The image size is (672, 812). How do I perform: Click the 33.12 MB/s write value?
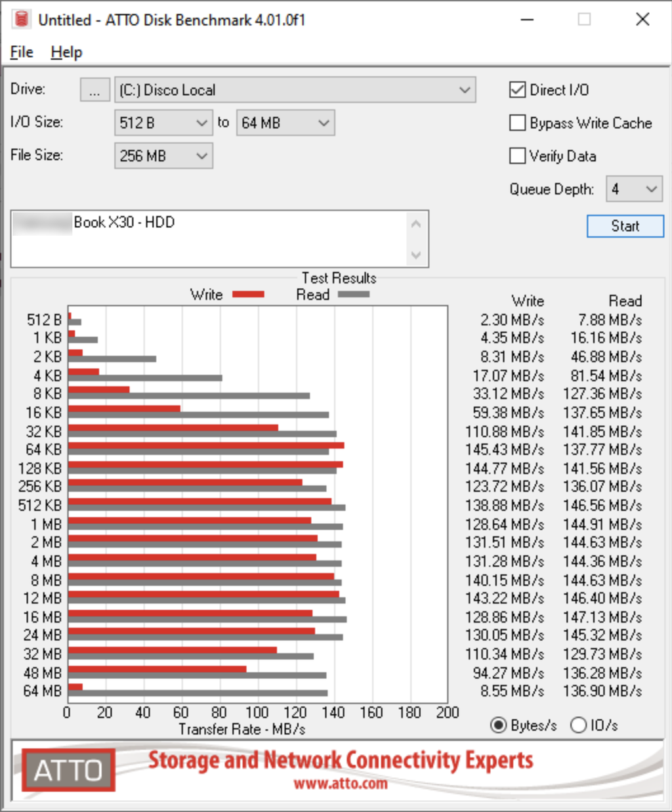click(x=509, y=394)
